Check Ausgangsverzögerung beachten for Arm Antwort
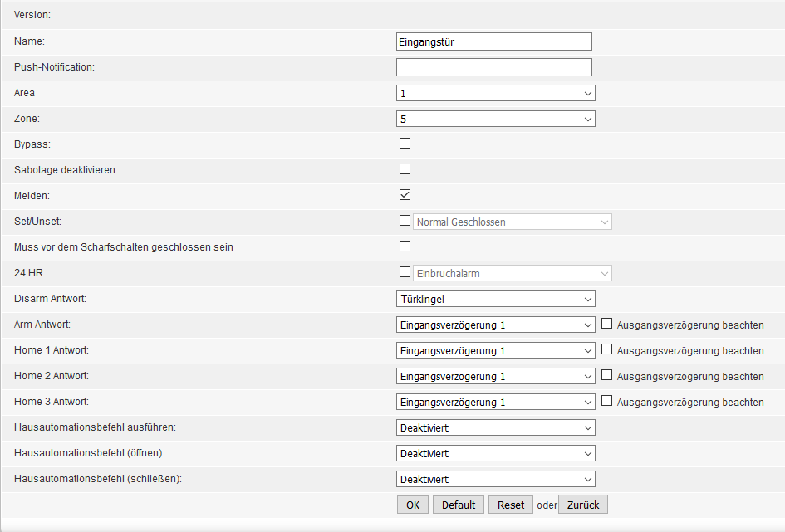The image size is (785, 532). [x=606, y=324]
